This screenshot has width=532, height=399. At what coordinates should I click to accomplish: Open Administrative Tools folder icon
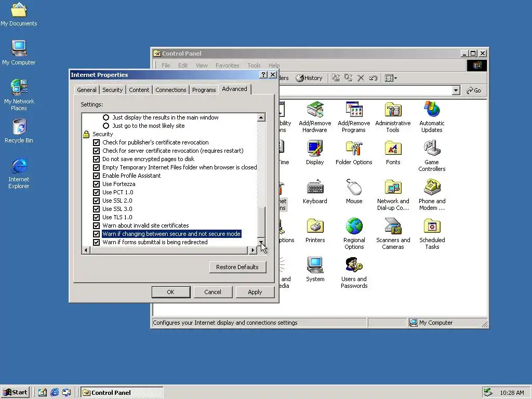coord(393,116)
